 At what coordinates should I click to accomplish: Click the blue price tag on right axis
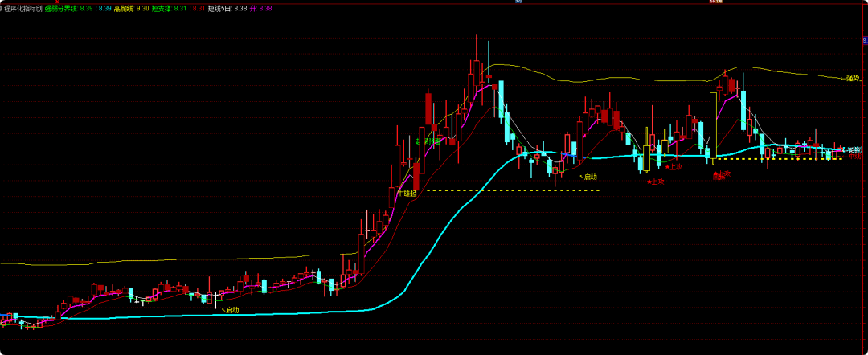coord(864,39)
